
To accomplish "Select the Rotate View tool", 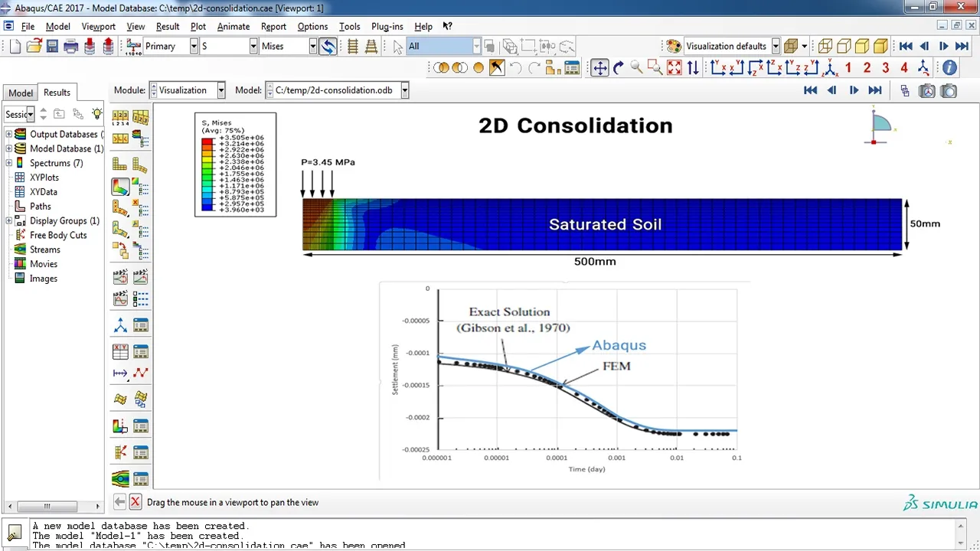I will (x=618, y=68).
